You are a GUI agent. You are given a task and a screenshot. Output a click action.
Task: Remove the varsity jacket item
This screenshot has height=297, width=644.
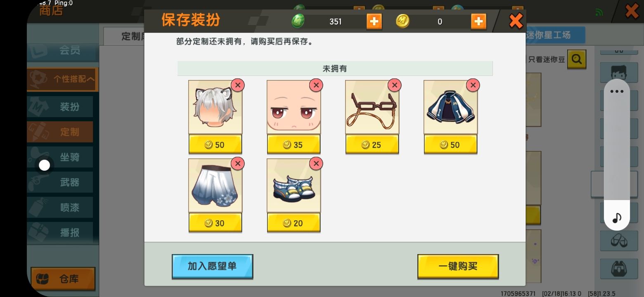click(x=473, y=85)
